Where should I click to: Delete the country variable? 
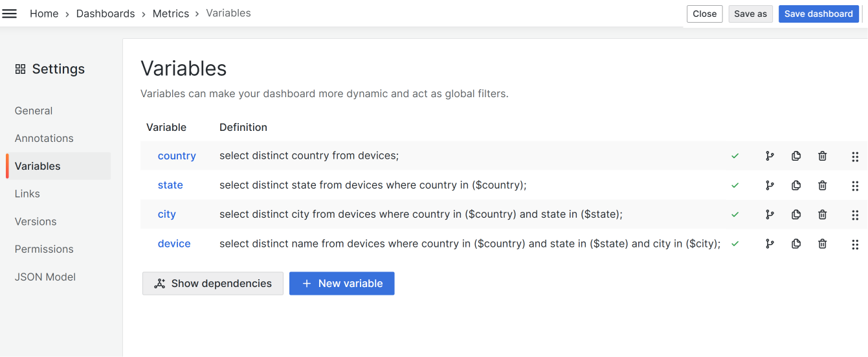point(822,156)
